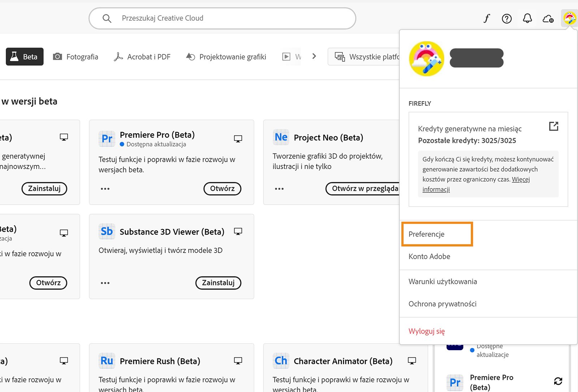Click Zainstaluj on the cut-off first-row card

44,188
